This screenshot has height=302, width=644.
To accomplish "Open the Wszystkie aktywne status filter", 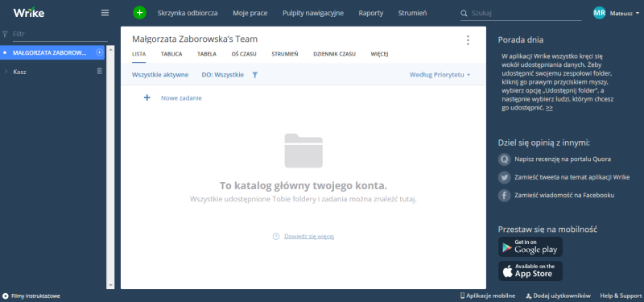I will pyautogui.click(x=160, y=75).
